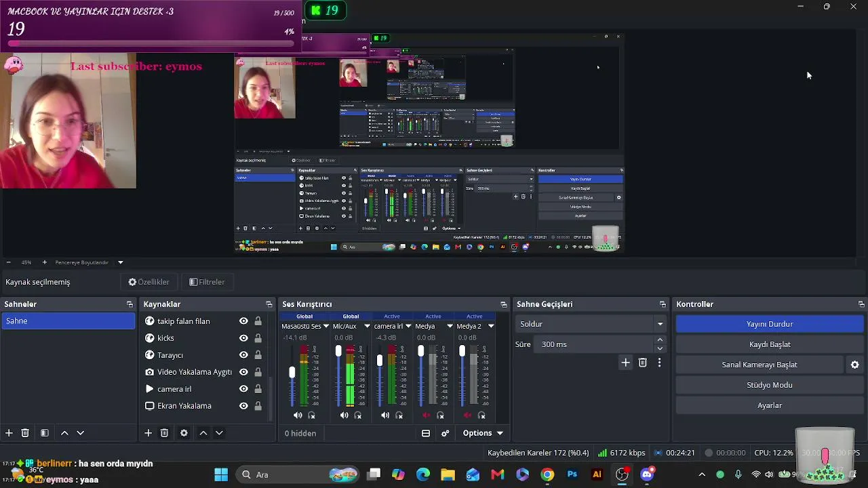This screenshot has width=868, height=488.
Task: Click Sanal Kamerayı Başlat button
Action: [759, 365]
